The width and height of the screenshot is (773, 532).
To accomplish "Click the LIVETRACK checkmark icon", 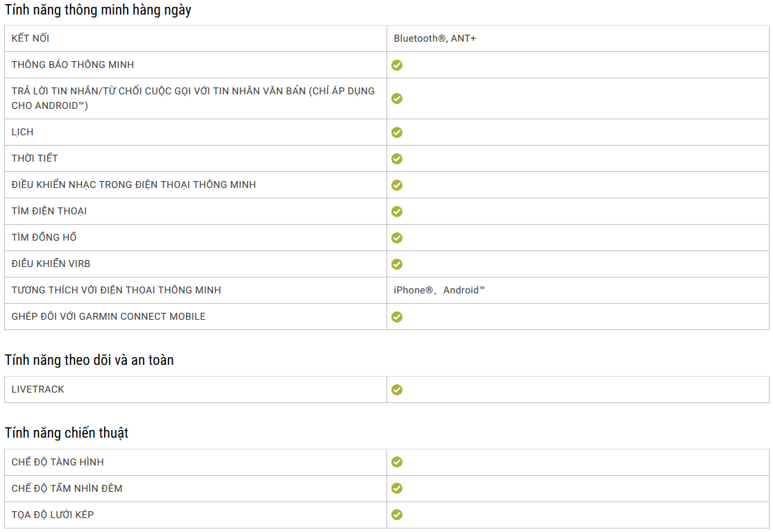I will 397,390.
